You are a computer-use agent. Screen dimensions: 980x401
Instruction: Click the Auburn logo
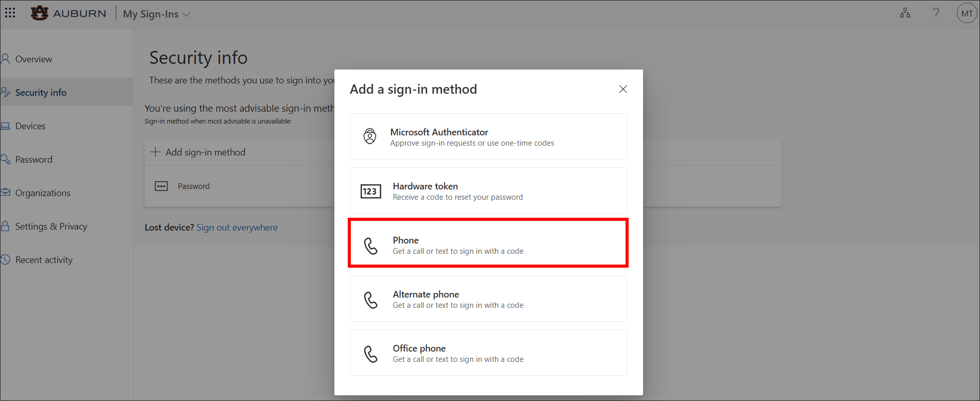[68, 13]
